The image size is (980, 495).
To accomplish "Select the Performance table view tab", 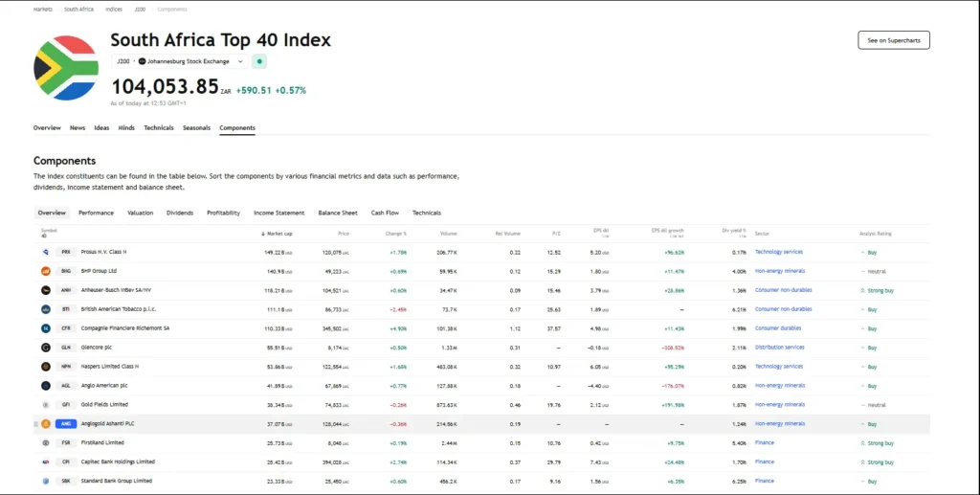I will pyautogui.click(x=97, y=214).
